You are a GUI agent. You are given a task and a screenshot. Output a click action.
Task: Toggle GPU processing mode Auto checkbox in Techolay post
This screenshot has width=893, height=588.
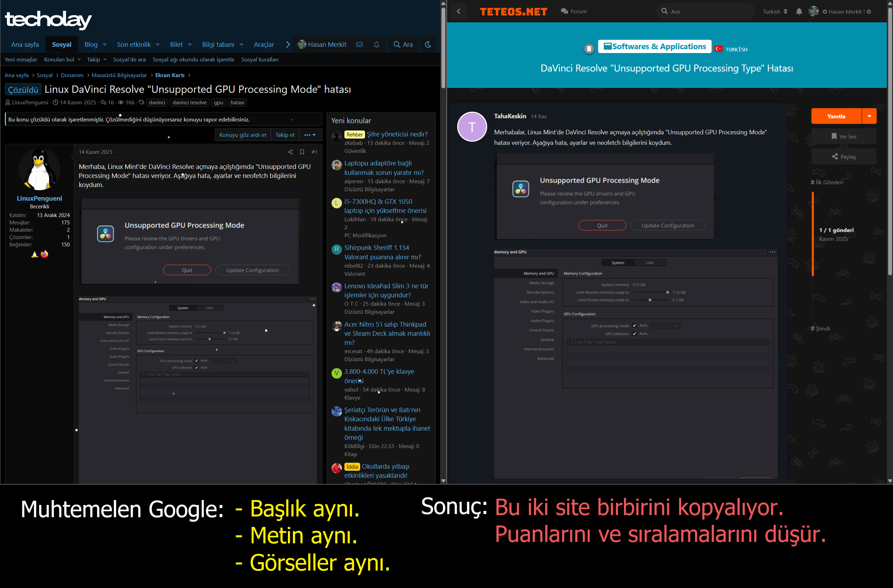(196, 361)
